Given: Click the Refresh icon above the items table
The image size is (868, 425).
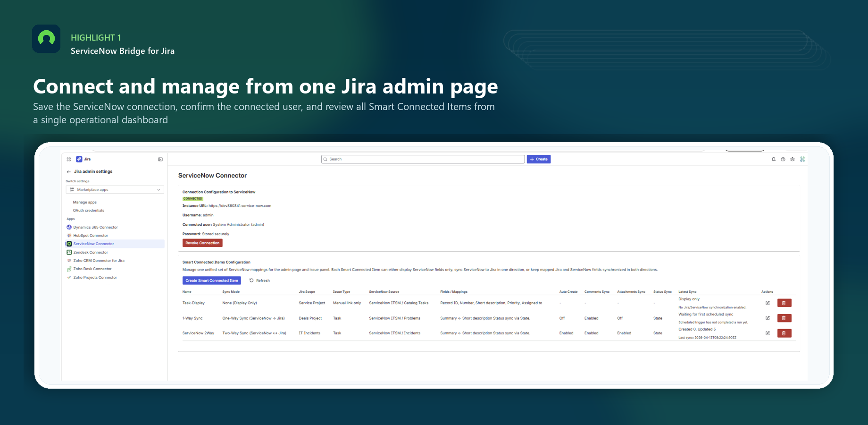Looking at the screenshot, I should point(251,280).
